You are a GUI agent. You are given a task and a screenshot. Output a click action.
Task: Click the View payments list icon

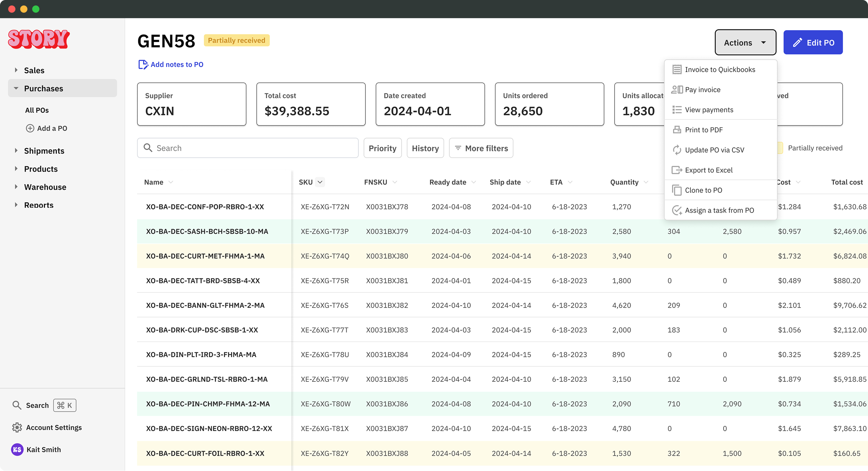pos(677,110)
